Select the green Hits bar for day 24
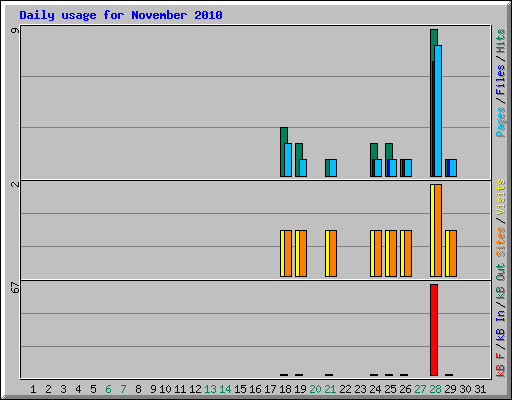 coord(373,160)
